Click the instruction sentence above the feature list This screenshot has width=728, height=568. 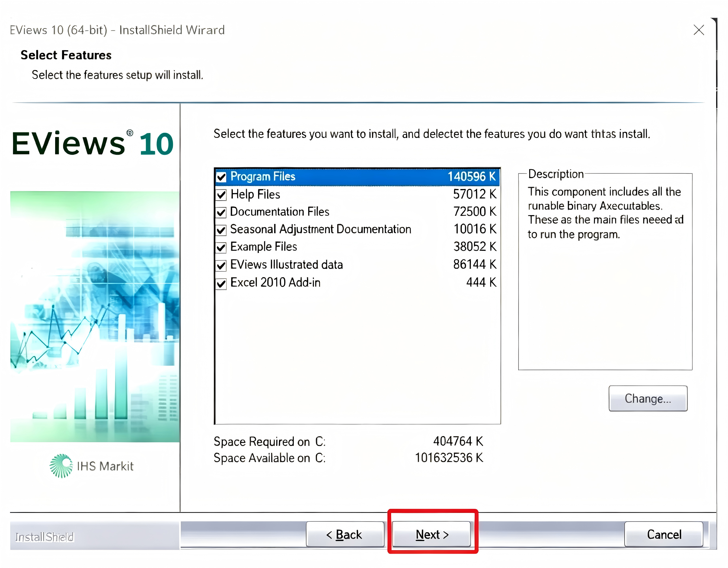tap(432, 134)
